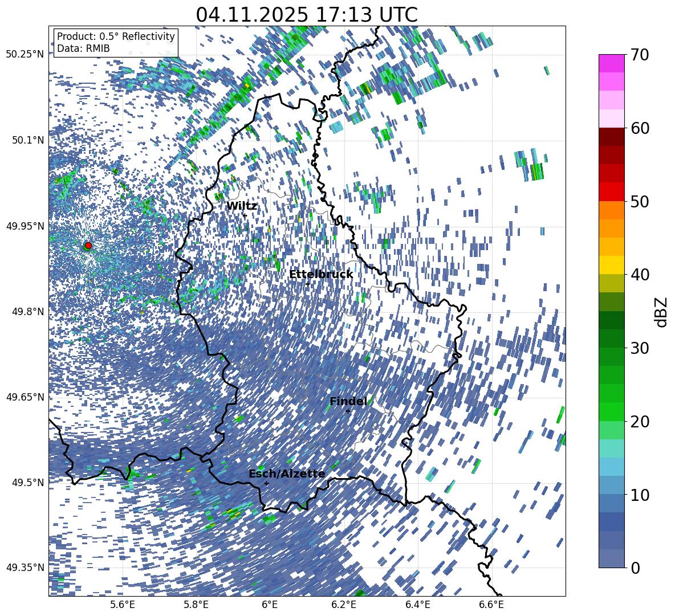Click the Esch/Alzette city label
Viewport: 675px width, 616px height.
[287, 474]
